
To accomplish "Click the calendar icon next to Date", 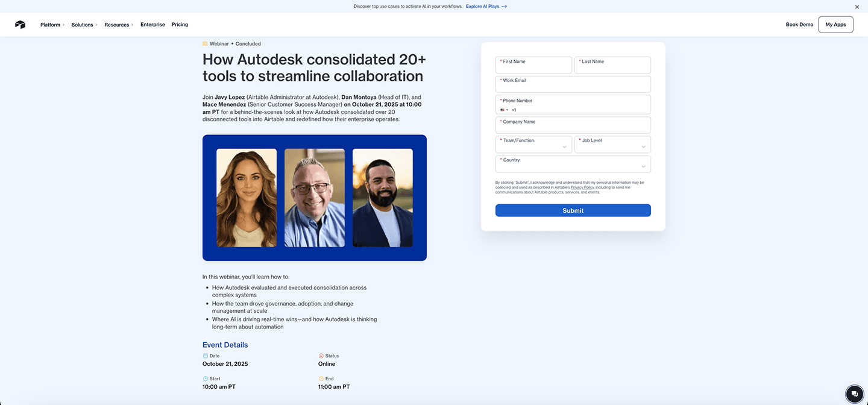I will tap(205, 356).
